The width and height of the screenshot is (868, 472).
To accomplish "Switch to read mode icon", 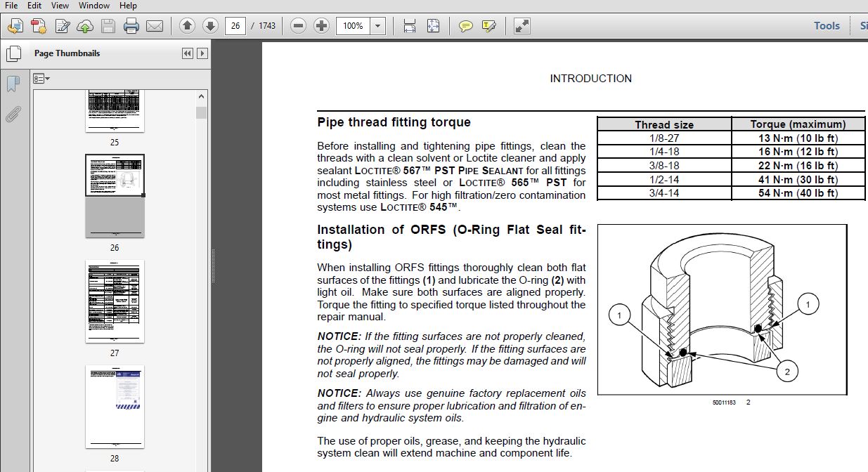I will tap(522, 26).
